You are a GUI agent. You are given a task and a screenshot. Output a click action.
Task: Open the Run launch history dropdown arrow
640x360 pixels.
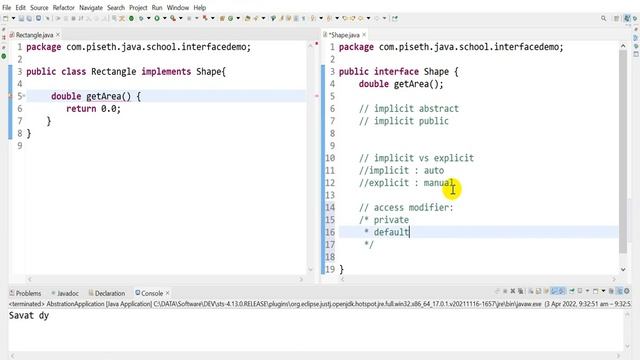[165, 18]
